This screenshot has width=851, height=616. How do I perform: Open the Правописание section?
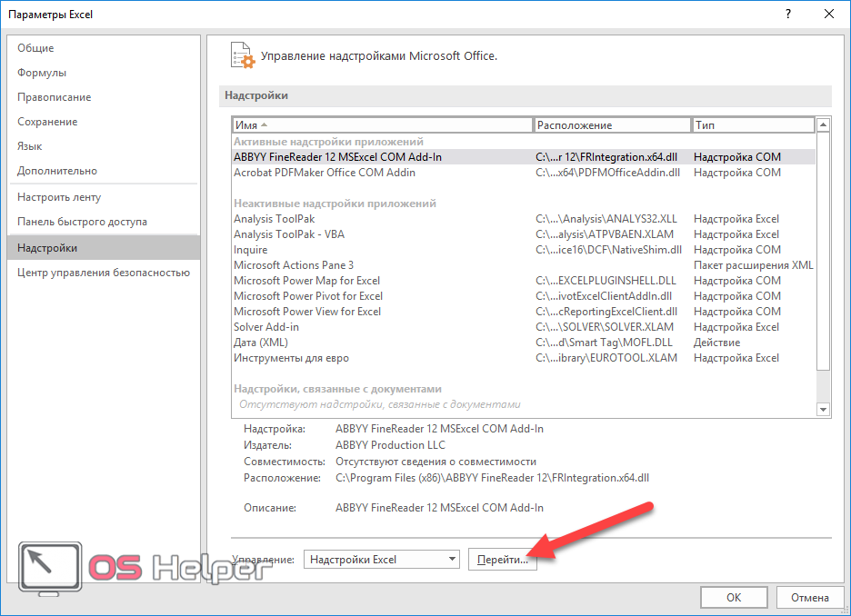(x=54, y=97)
